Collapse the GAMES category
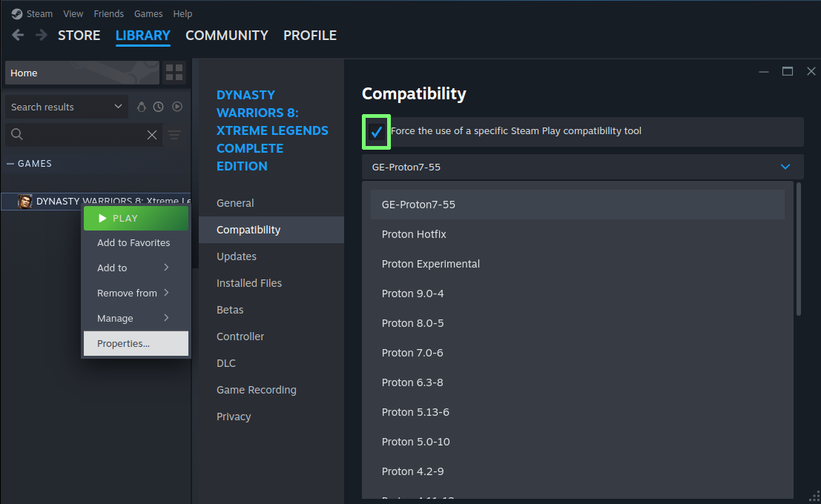 click(10, 164)
